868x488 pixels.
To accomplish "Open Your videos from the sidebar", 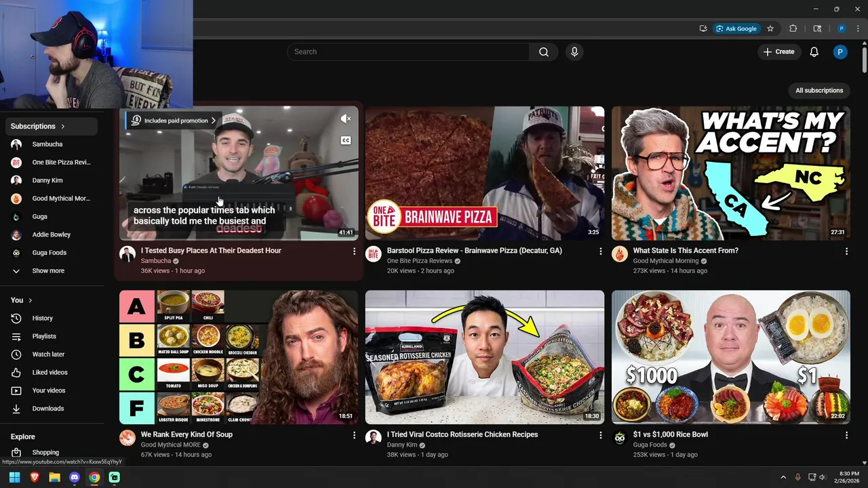I will tap(52, 390).
